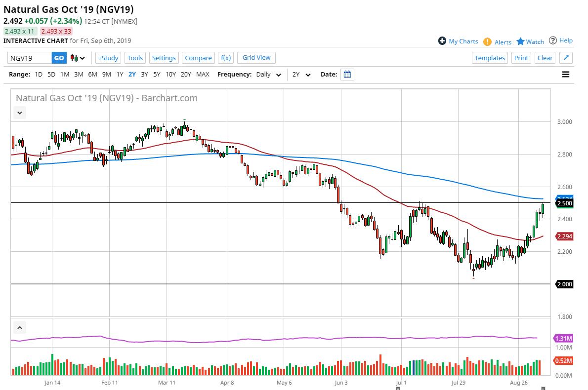Select the MAX range option
588x390 pixels.
pos(203,75)
